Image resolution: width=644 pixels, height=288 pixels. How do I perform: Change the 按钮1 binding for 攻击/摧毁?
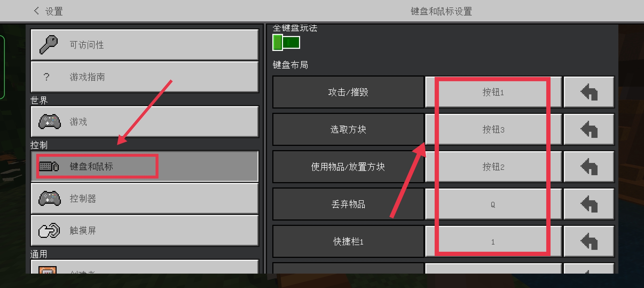493,92
